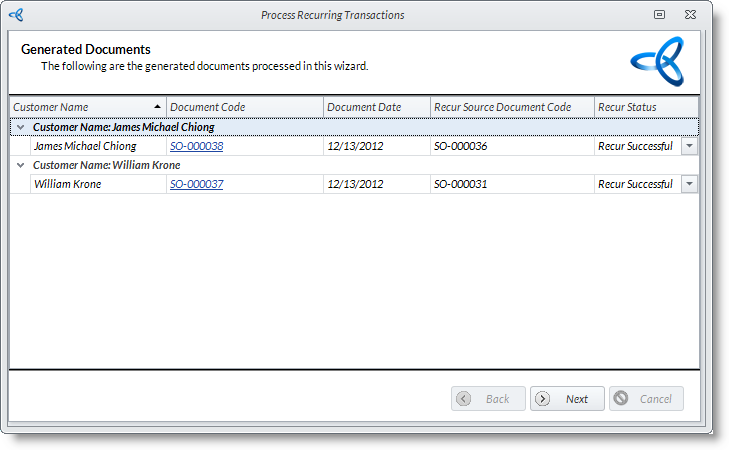Open document link SO-000038

click(196, 146)
